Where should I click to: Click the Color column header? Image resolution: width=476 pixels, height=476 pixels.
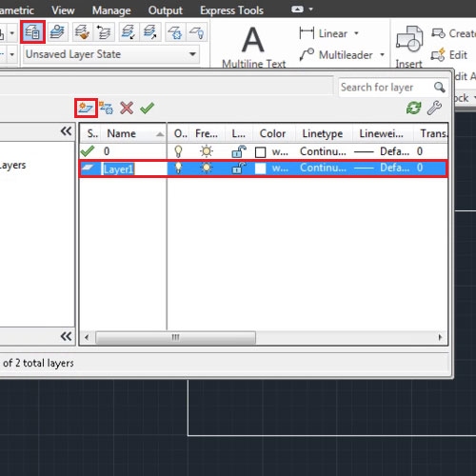pyautogui.click(x=273, y=133)
